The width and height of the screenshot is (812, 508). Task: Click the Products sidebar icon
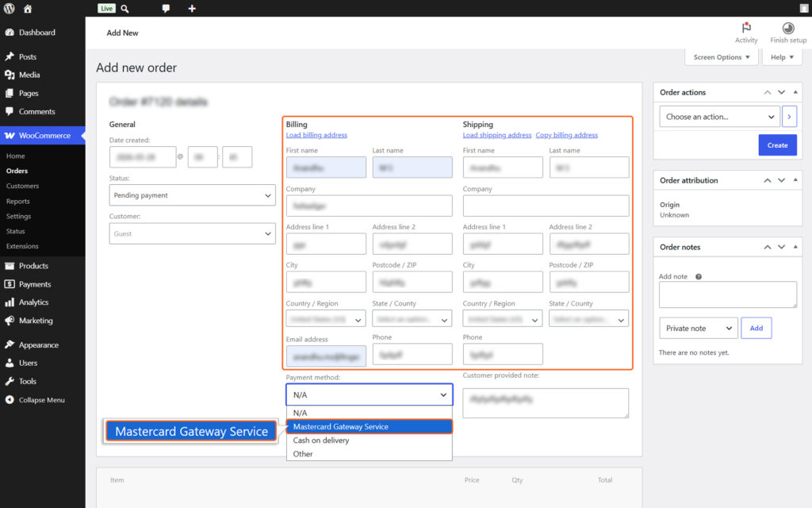(x=10, y=266)
